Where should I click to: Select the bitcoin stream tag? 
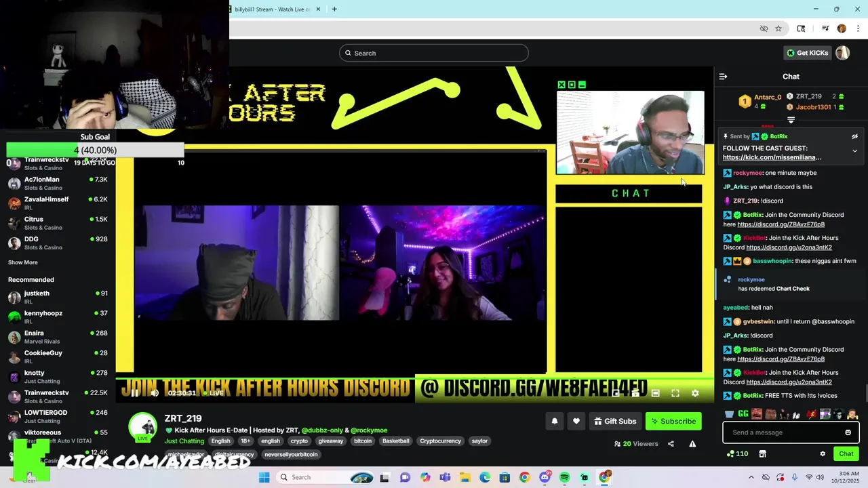click(363, 441)
